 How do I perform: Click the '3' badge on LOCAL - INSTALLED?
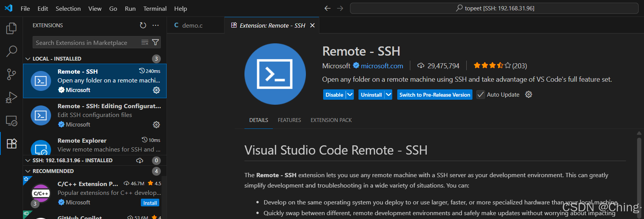pos(156,59)
